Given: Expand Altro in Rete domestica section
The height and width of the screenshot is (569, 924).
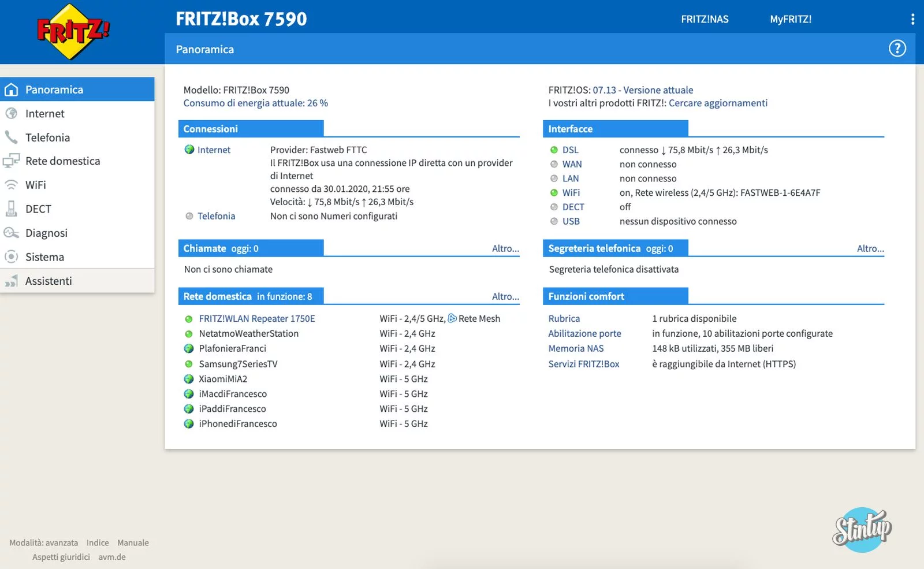Looking at the screenshot, I should click(x=505, y=296).
